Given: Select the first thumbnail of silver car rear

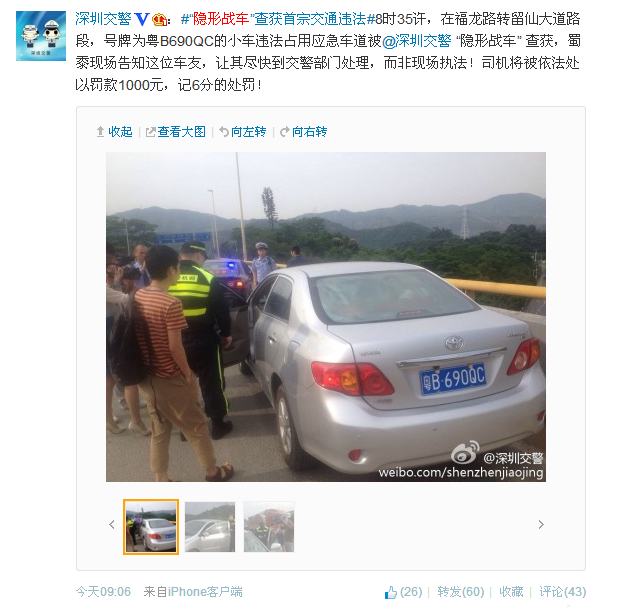Looking at the screenshot, I should (x=151, y=527).
